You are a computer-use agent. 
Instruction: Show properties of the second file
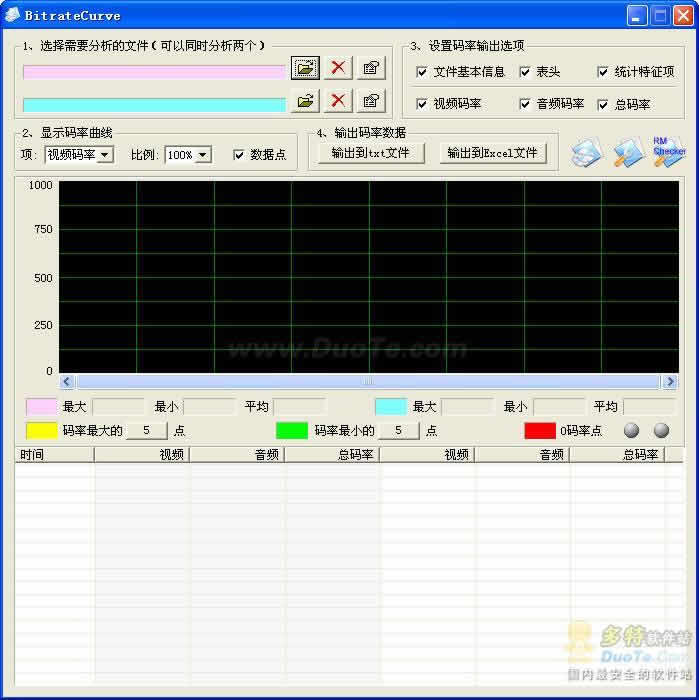pos(371,101)
